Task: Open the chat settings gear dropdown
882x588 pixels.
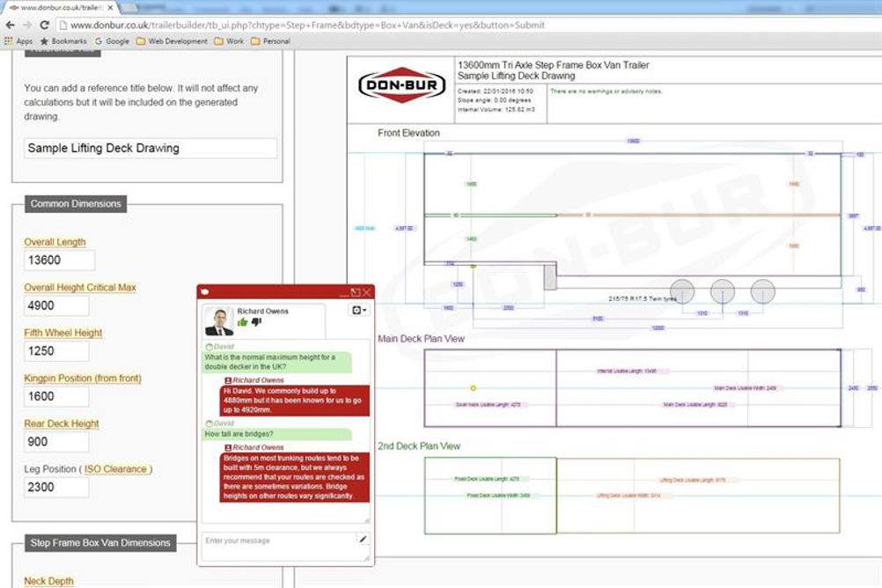Action: tap(359, 311)
